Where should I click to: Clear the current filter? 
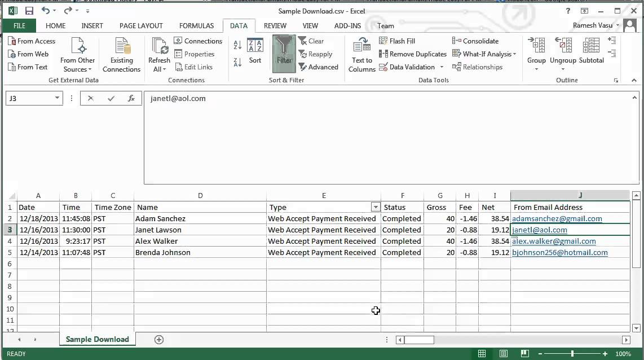(311, 41)
